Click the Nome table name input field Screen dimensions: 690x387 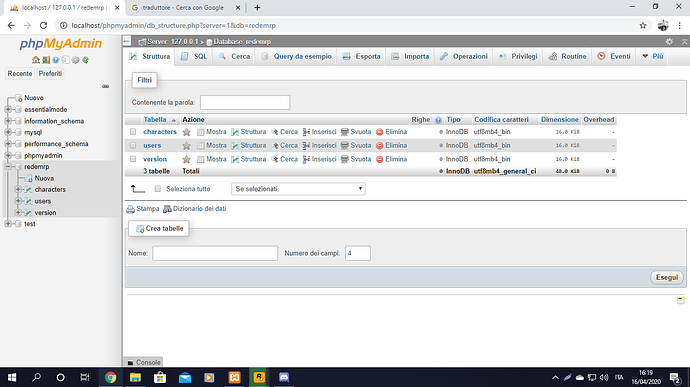215,253
